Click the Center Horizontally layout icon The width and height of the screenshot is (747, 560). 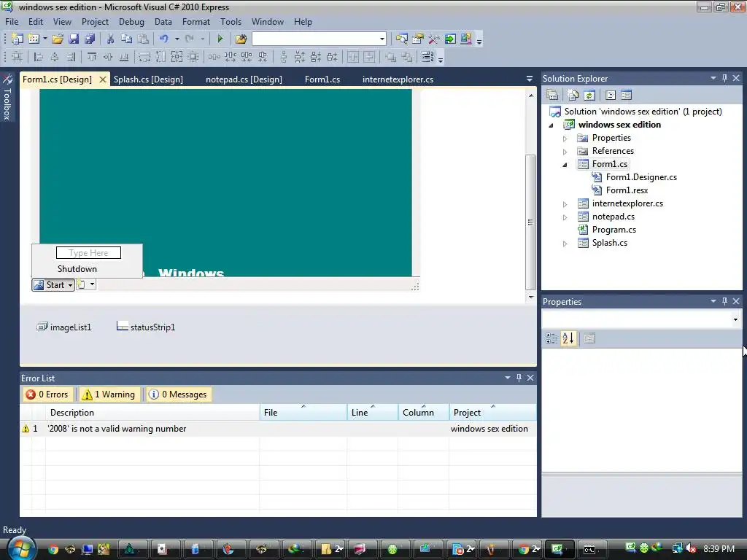tap(353, 57)
